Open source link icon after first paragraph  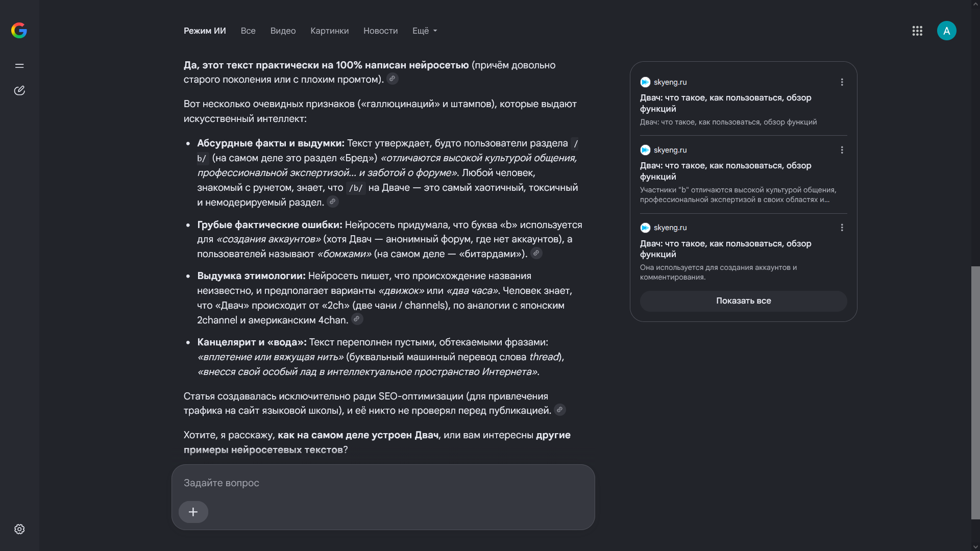coord(393,79)
